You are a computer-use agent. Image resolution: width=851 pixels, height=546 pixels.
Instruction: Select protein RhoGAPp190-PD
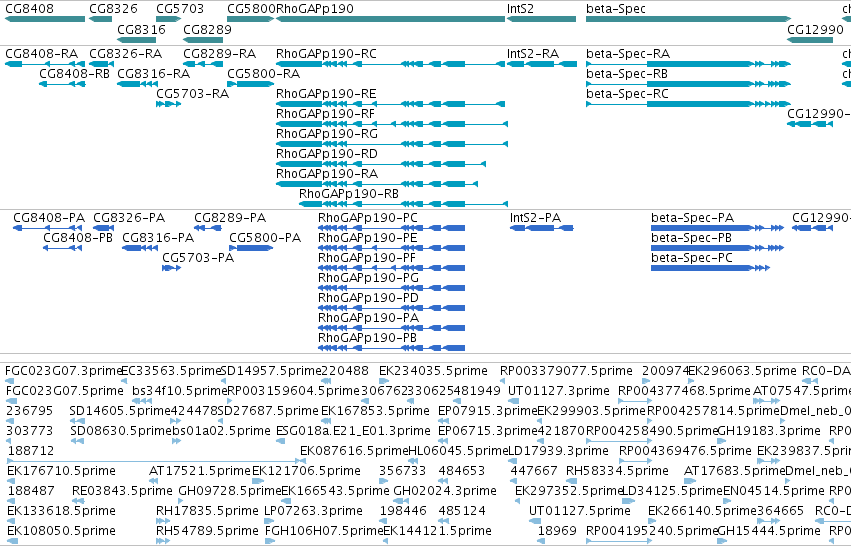tap(391, 308)
